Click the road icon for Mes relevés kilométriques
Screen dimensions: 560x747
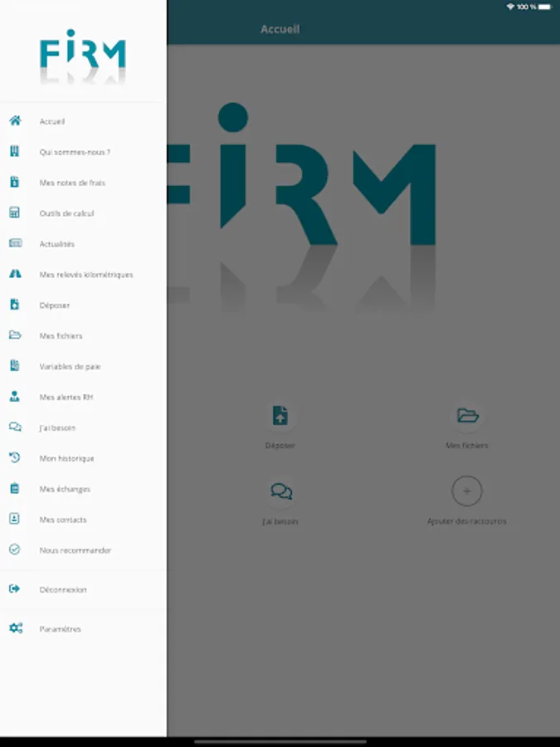pos(15,274)
